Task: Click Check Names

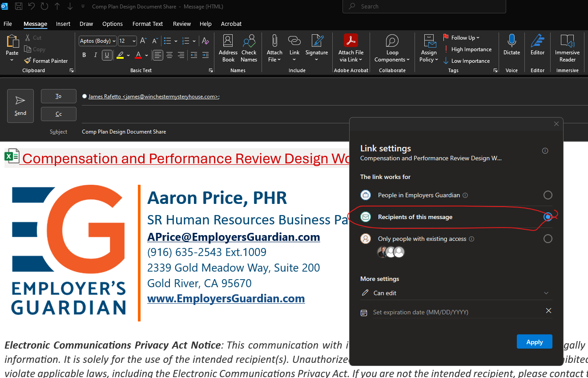Action: point(249,48)
